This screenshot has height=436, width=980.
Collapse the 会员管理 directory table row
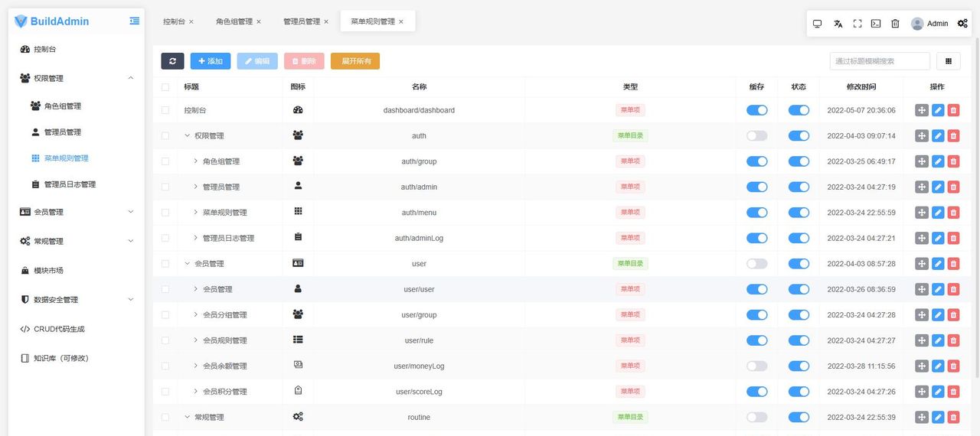[188, 263]
